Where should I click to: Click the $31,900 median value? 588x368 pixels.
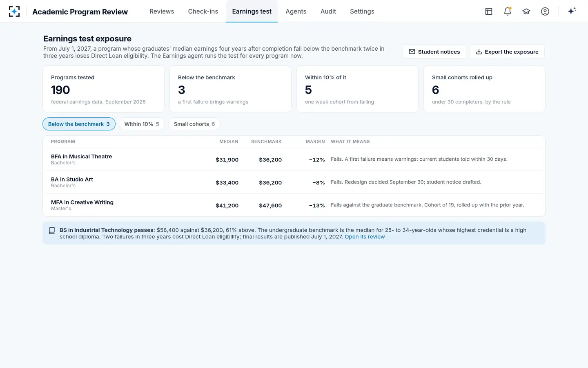click(x=227, y=160)
